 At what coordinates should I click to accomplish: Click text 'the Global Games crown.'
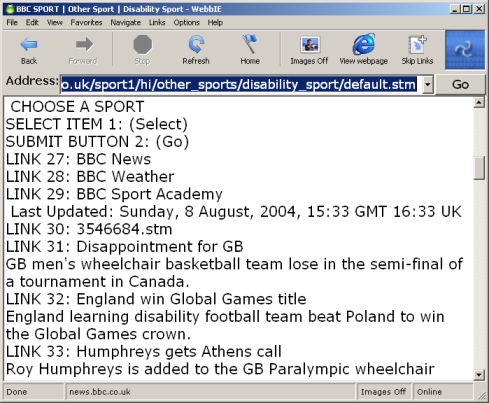[98, 334]
